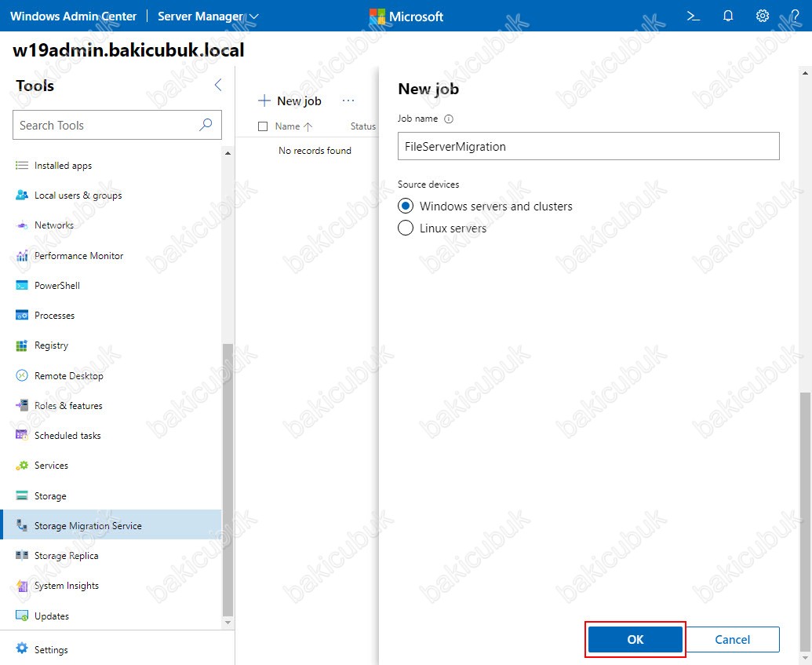The height and width of the screenshot is (665, 812).
Task: Select Linux servers radio button
Action: [x=406, y=228]
